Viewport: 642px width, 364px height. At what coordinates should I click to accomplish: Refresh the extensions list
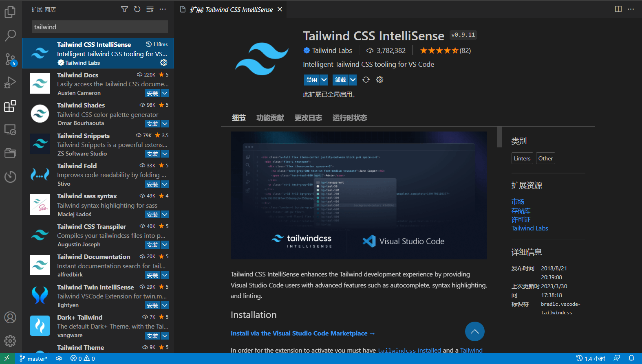click(137, 9)
